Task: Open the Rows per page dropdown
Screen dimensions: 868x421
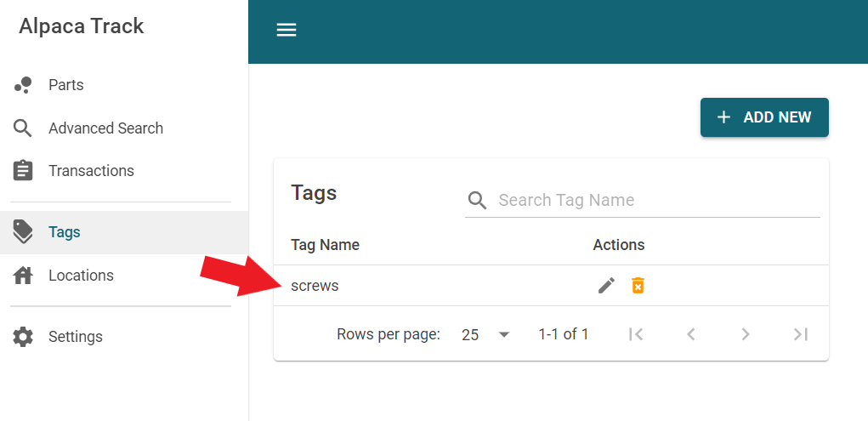Action: pos(485,334)
